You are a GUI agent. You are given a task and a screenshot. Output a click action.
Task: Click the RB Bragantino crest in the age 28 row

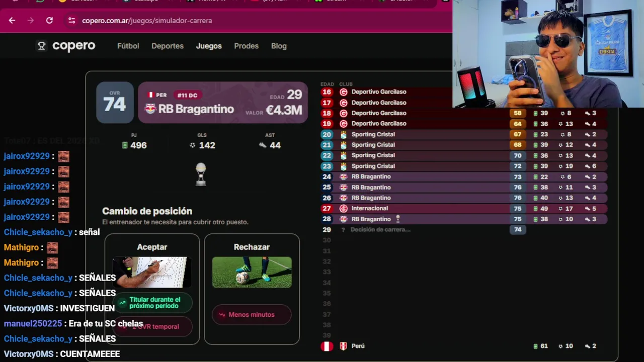click(344, 219)
